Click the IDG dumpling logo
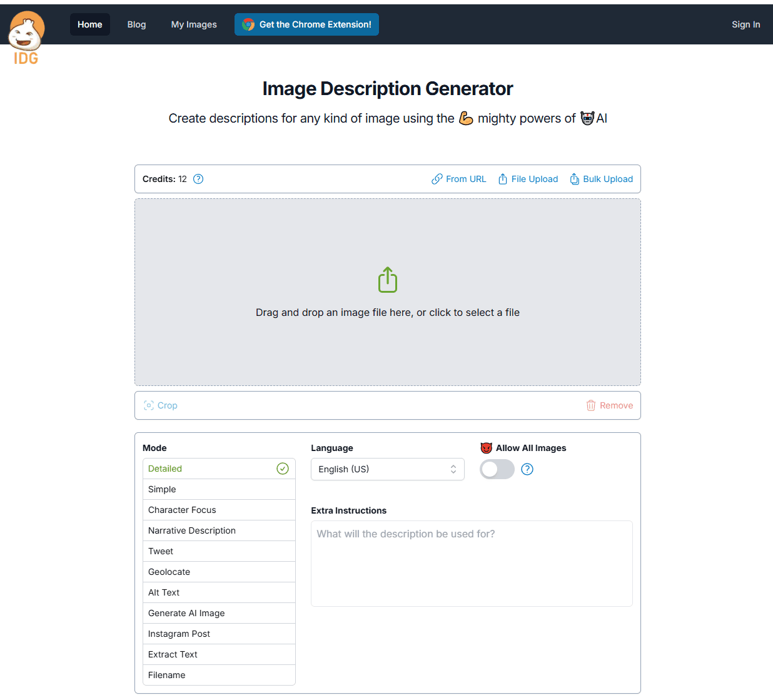Screen dimensions: 773x700 tap(26, 38)
